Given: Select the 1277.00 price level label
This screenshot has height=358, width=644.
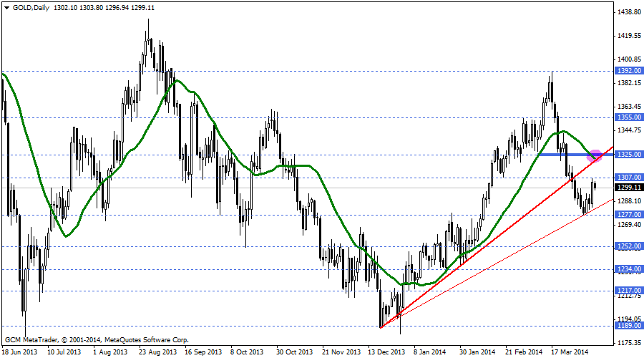Looking at the screenshot, I should point(629,215).
